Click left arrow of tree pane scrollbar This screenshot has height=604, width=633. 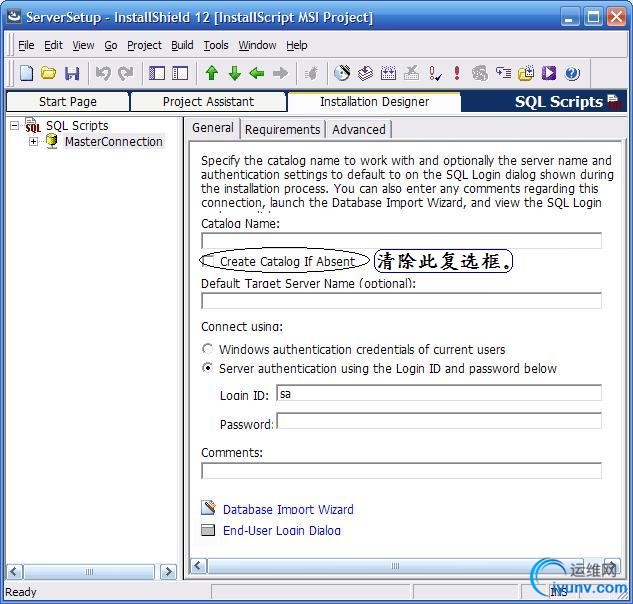[14, 572]
